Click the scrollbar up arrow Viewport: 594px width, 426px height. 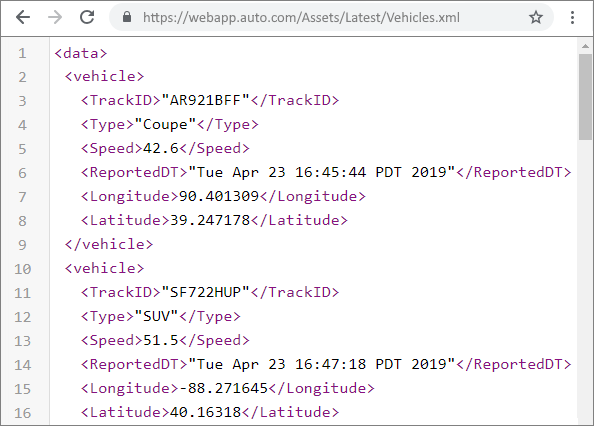585,46
